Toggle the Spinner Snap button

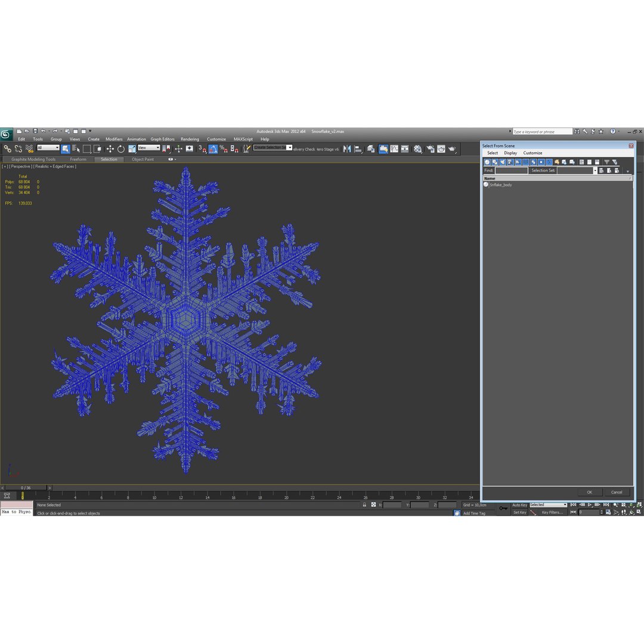[234, 148]
